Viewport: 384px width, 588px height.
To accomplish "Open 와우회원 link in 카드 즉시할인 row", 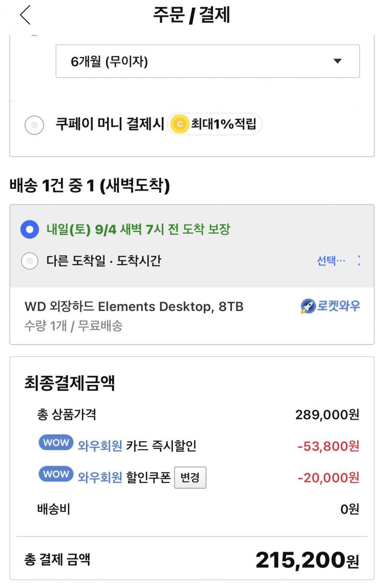I will pyautogui.click(x=100, y=446).
